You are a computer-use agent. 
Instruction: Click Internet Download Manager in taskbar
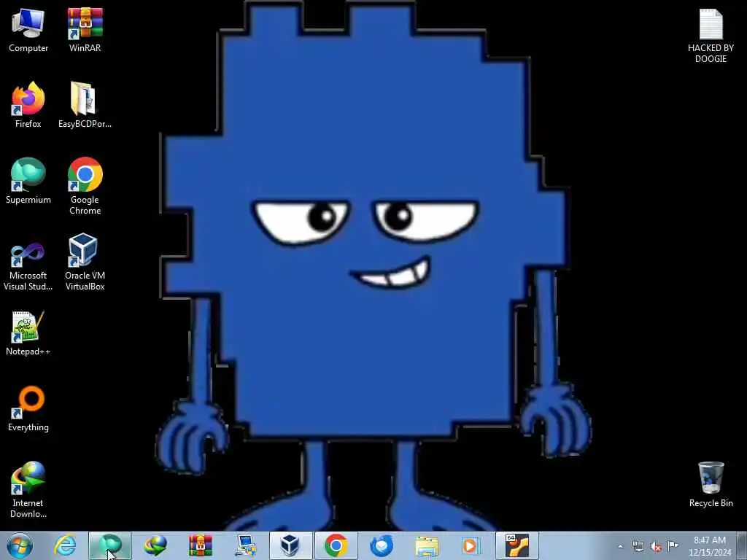click(x=155, y=545)
